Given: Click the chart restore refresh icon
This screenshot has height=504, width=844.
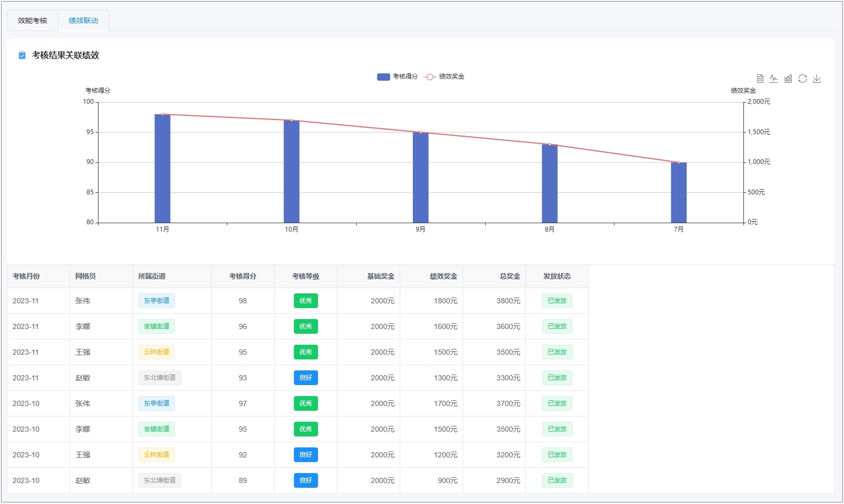Looking at the screenshot, I should (x=802, y=79).
